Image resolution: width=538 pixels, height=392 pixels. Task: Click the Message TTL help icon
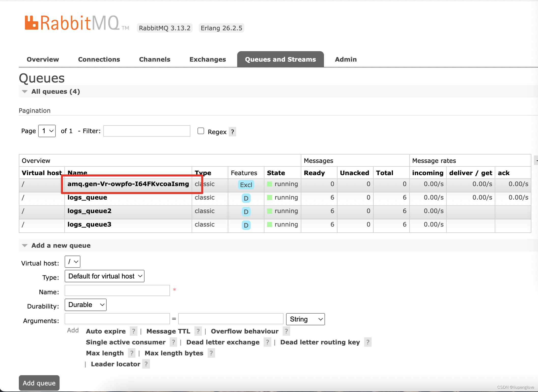[198, 331]
